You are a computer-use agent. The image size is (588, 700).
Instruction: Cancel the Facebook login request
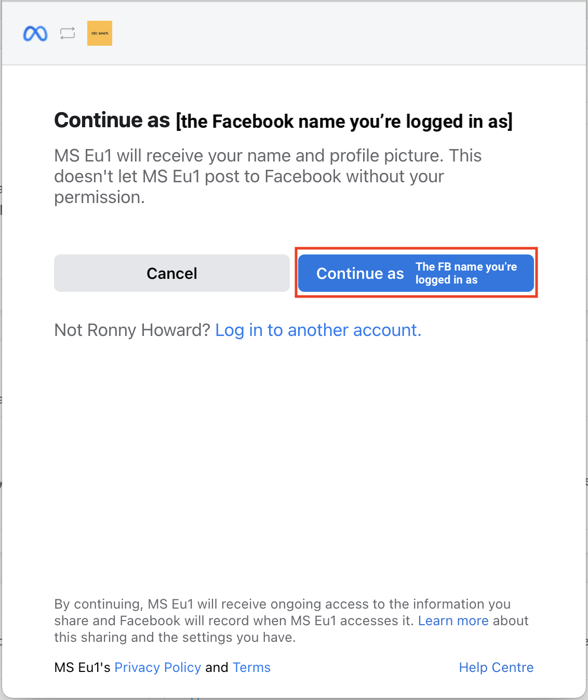tap(172, 273)
